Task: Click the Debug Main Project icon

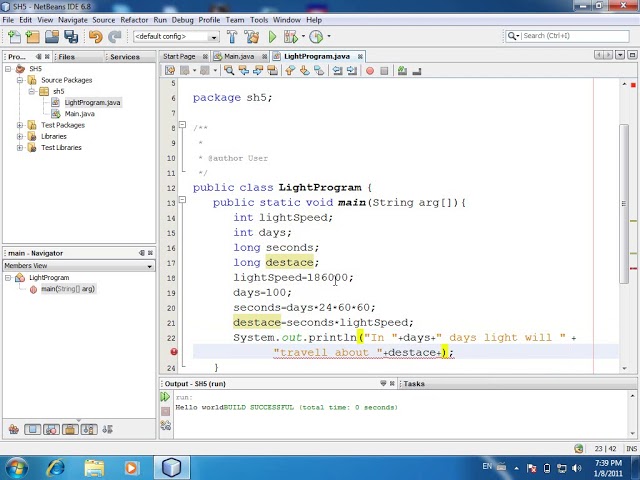Action: coord(291,37)
